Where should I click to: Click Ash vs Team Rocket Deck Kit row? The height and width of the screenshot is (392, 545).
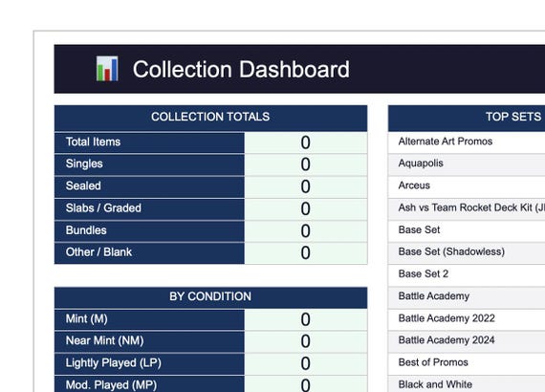(467, 208)
